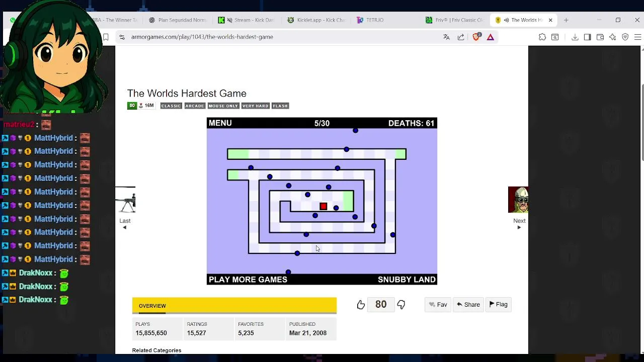This screenshot has width=644, height=362.
Task: Click the address bar URL
Action: 202,37
